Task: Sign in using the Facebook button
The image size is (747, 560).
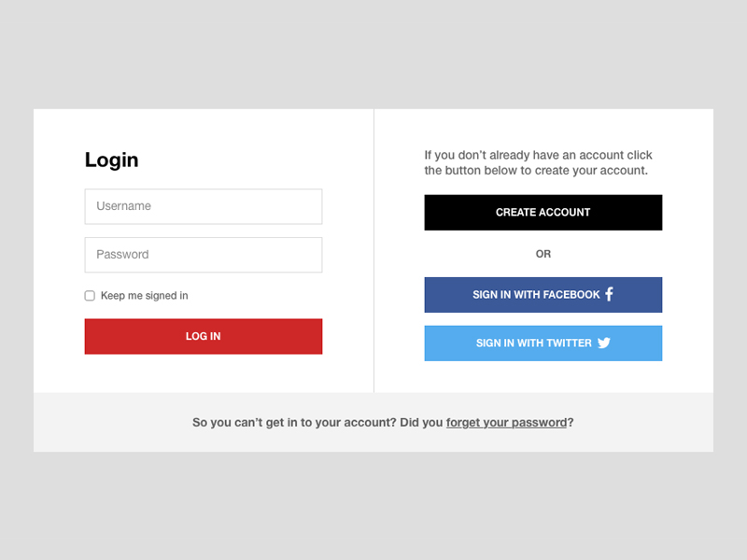Action: (543, 294)
